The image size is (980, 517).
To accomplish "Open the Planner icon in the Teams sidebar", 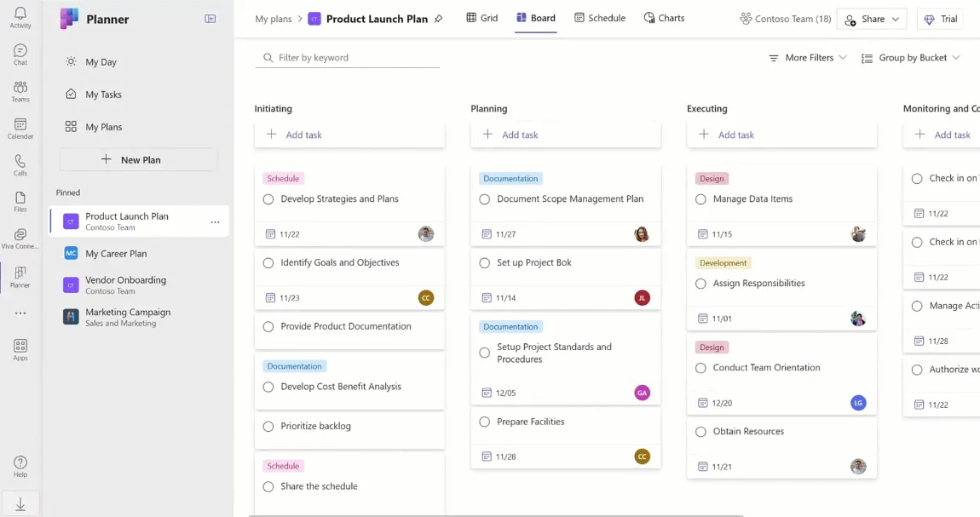I will click(x=20, y=274).
